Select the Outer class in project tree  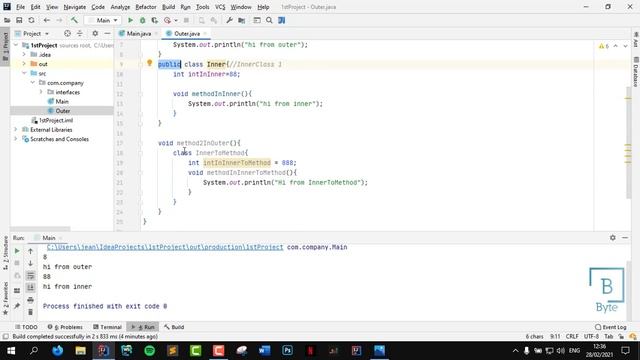pyautogui.click(x=62, y=111)
